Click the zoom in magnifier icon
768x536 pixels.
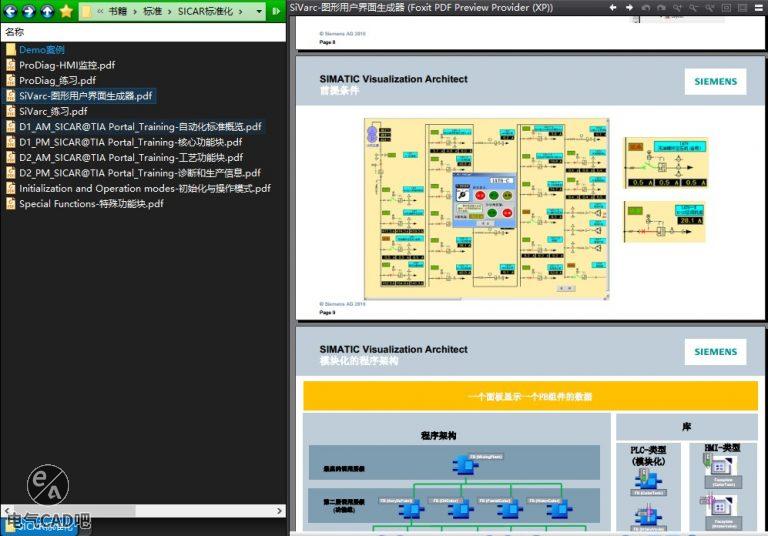click(677, 8)
